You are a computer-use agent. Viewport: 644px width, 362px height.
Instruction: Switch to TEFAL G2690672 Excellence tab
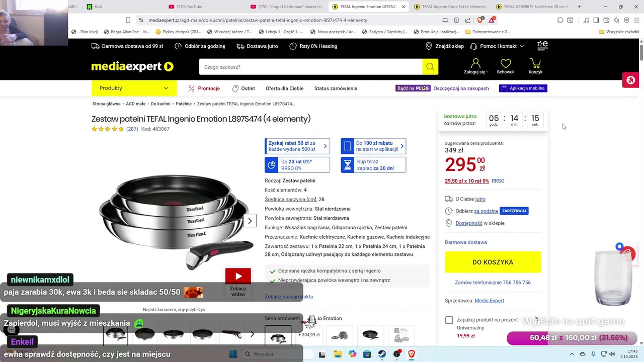(532, 7)
